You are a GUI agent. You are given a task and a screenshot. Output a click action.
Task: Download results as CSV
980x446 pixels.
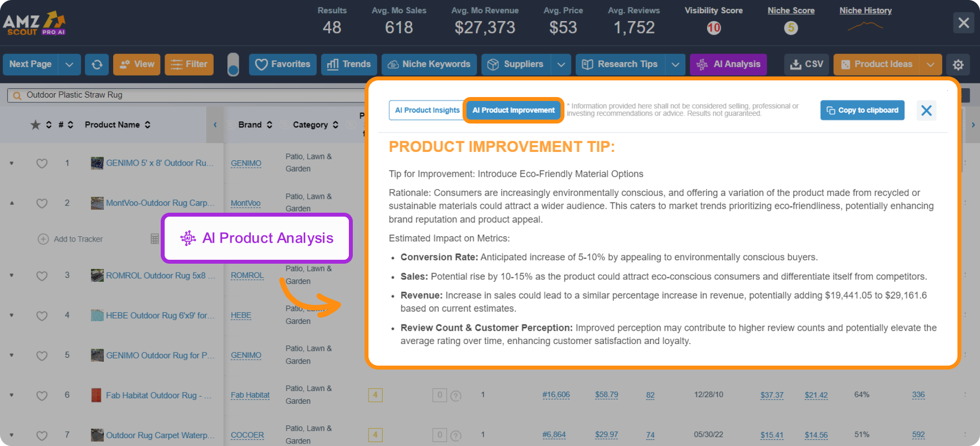[806, 64]
